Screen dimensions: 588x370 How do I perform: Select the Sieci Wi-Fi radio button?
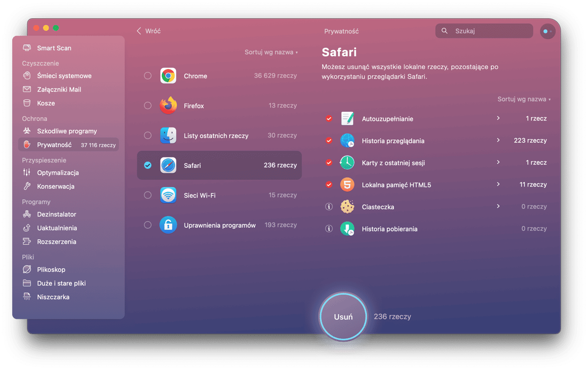tap(148, 195)
